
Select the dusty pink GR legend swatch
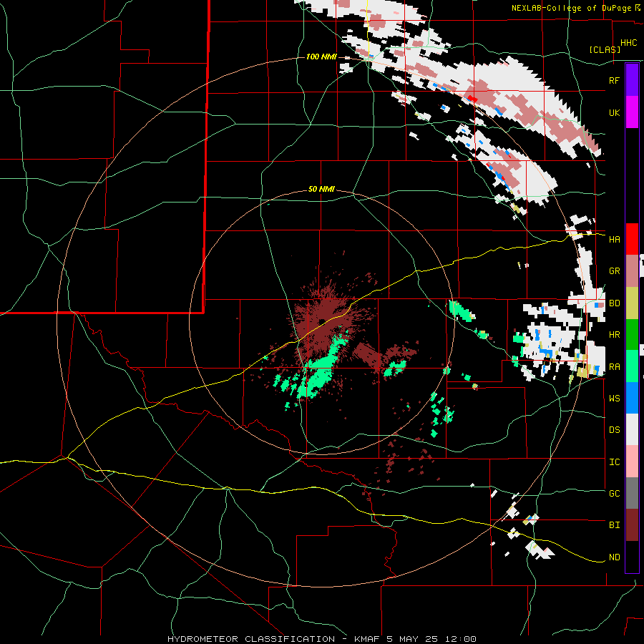(x=632, y=271)
